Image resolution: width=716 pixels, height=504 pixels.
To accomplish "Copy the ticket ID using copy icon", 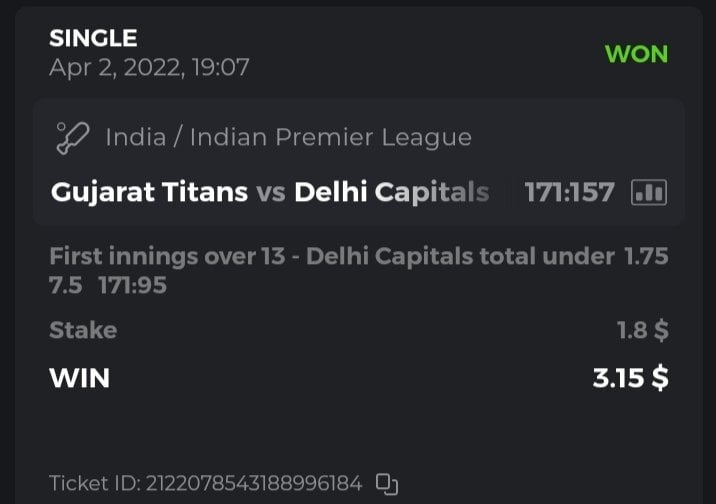I will [387, 484].
